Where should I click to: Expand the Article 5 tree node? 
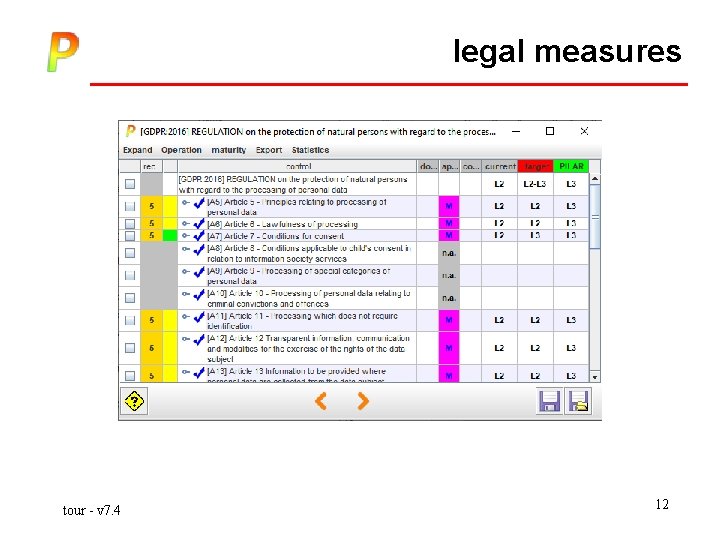pyautogui.click(x=186, y=202)
